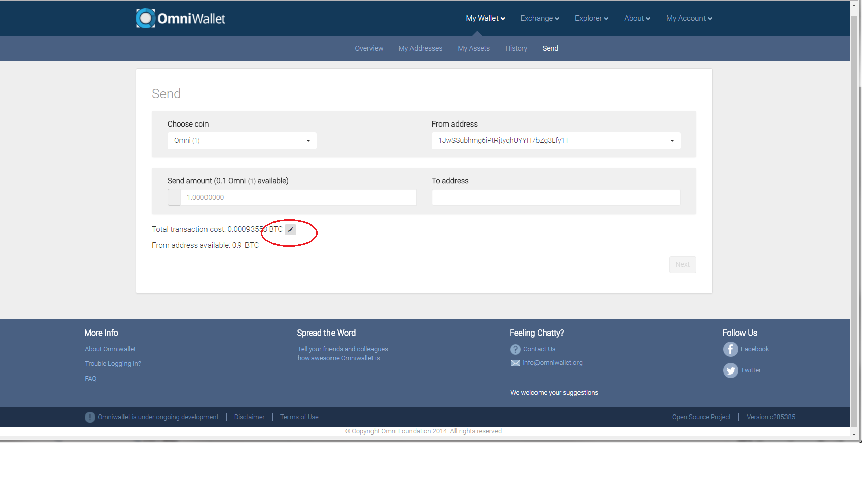Image resolution: width=868 pixels, height=498 pixels.
Task: Open the My Wallet dropdown menu
Action: click(485, 18)
